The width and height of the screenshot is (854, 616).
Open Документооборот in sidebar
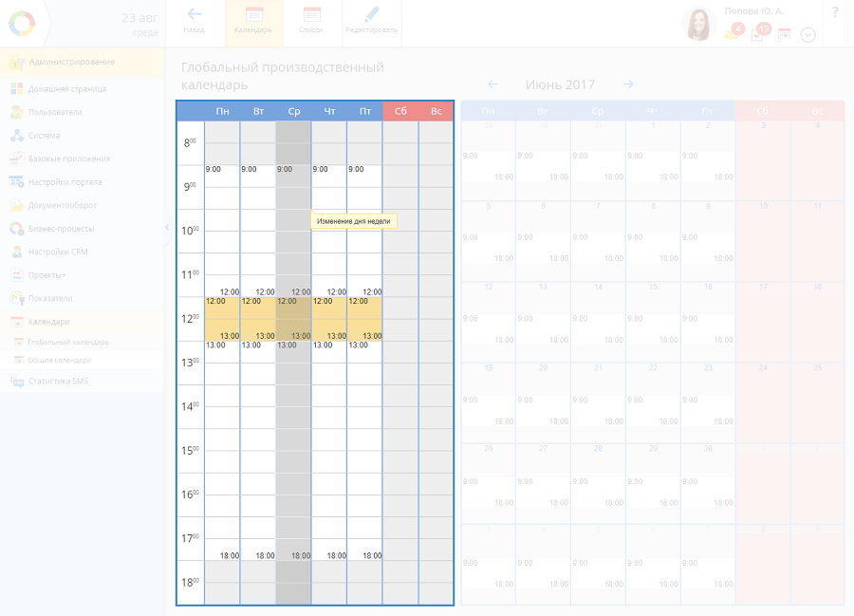point(82,205)
